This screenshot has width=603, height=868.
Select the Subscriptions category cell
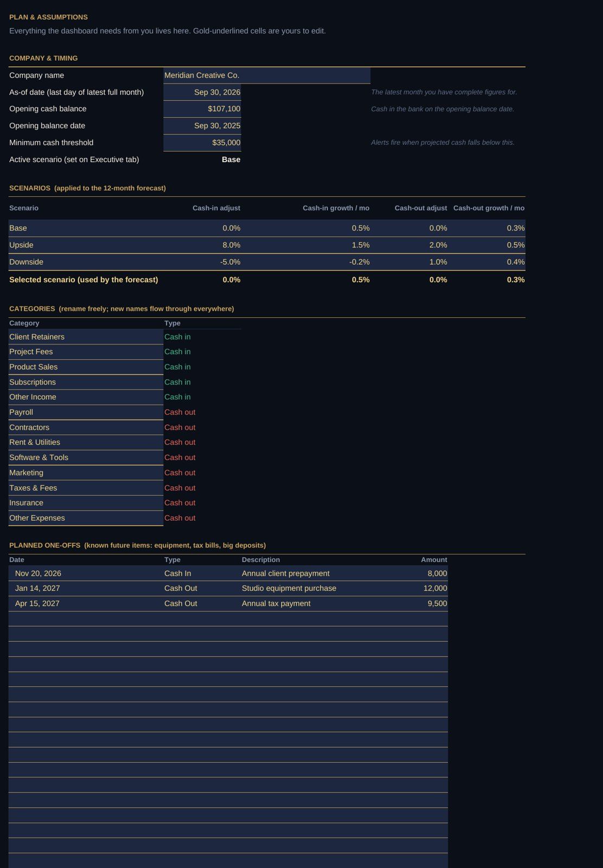click(x=86, y=382)
